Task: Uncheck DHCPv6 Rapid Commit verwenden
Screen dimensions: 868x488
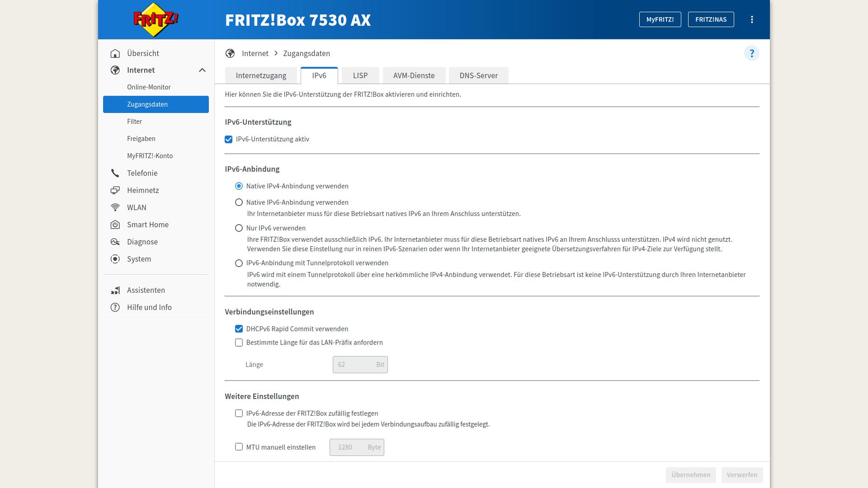Action: coord(239,329)
